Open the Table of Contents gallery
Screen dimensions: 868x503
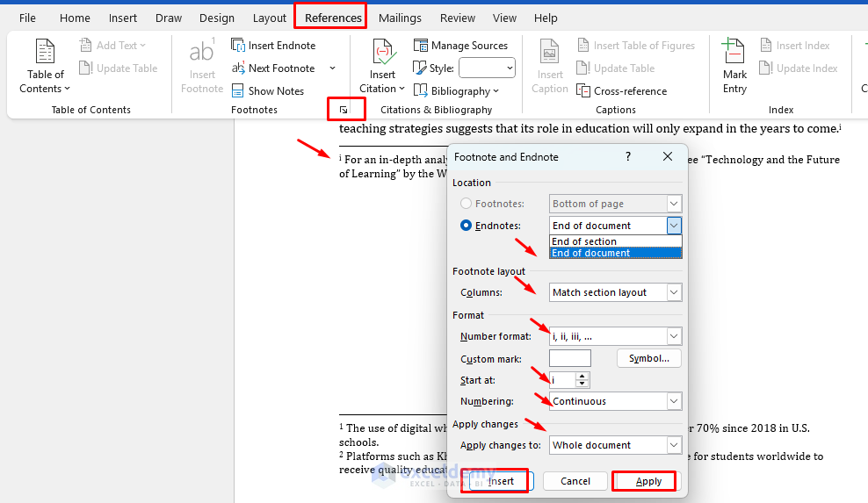[45, 66]
